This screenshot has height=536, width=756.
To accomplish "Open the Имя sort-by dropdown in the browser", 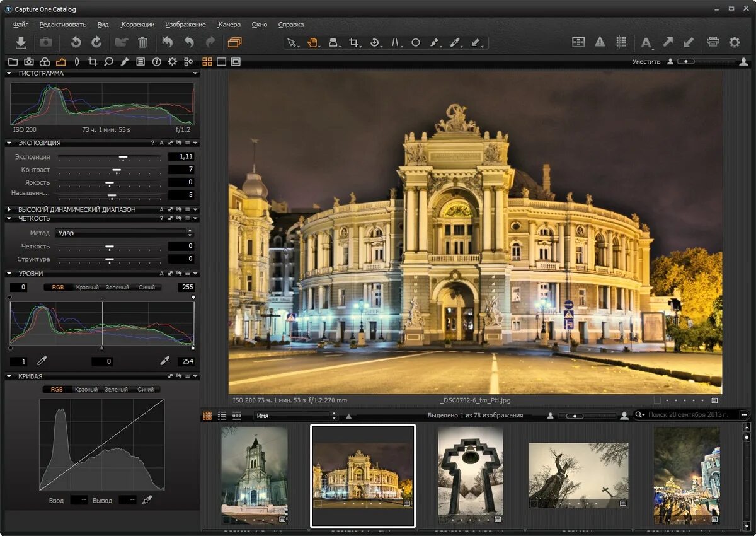I will point(295,416).
